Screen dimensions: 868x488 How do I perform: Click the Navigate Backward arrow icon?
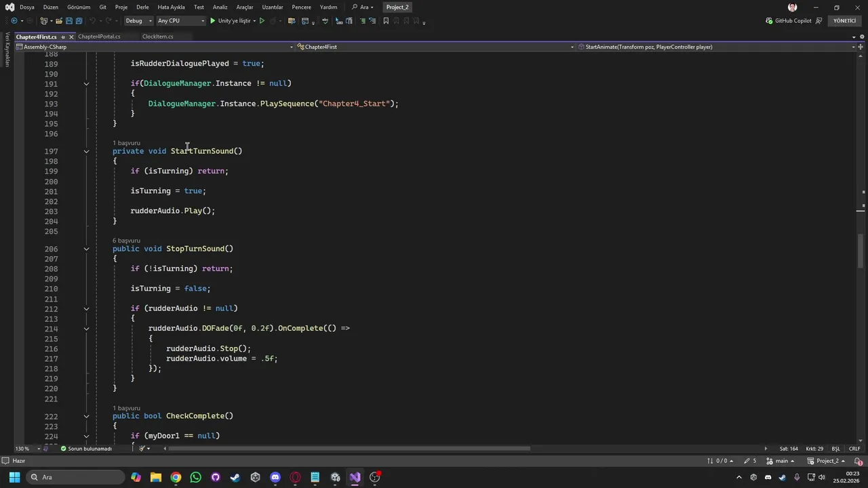point(14,21)
